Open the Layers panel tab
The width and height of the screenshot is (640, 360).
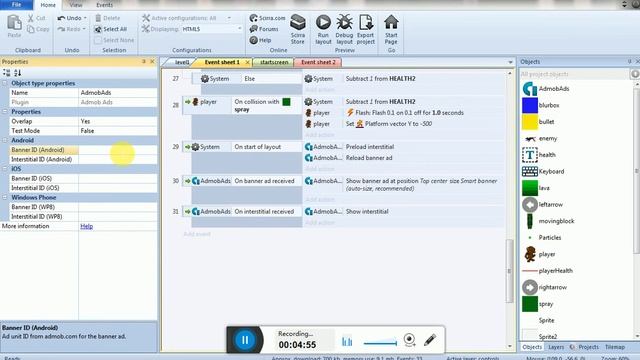coord(556,347)
